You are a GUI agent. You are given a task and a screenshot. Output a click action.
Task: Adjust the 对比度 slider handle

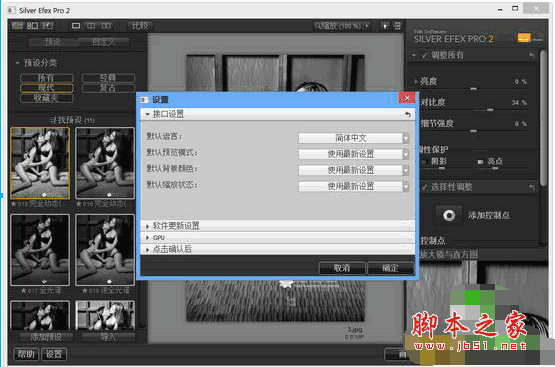coord(490,110)
